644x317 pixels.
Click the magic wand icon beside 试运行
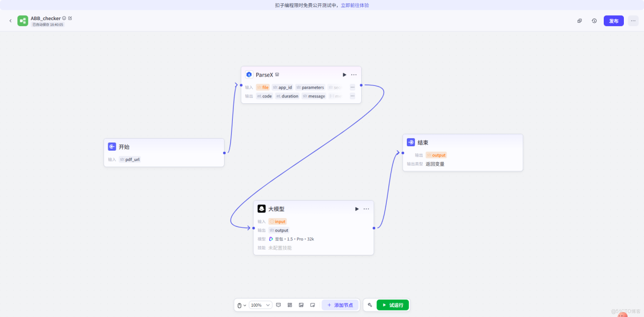(371, 304)
